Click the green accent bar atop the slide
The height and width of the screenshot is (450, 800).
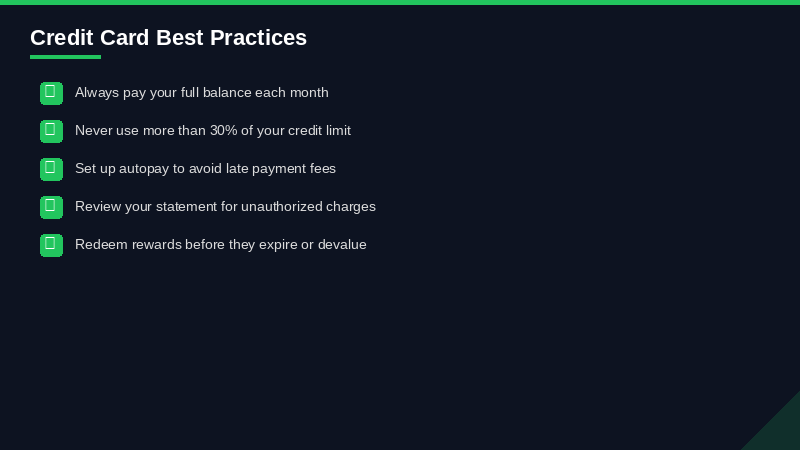pos(400,2)
